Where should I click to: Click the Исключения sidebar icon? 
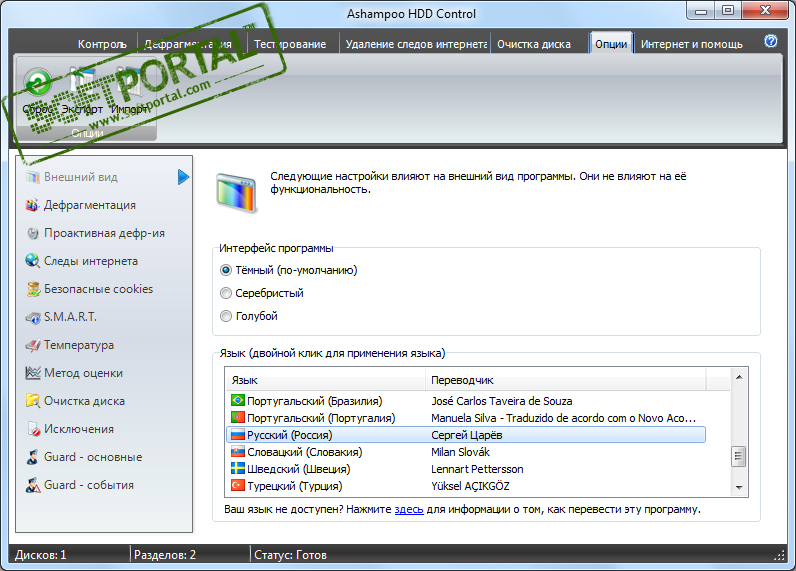click(32, 429)
